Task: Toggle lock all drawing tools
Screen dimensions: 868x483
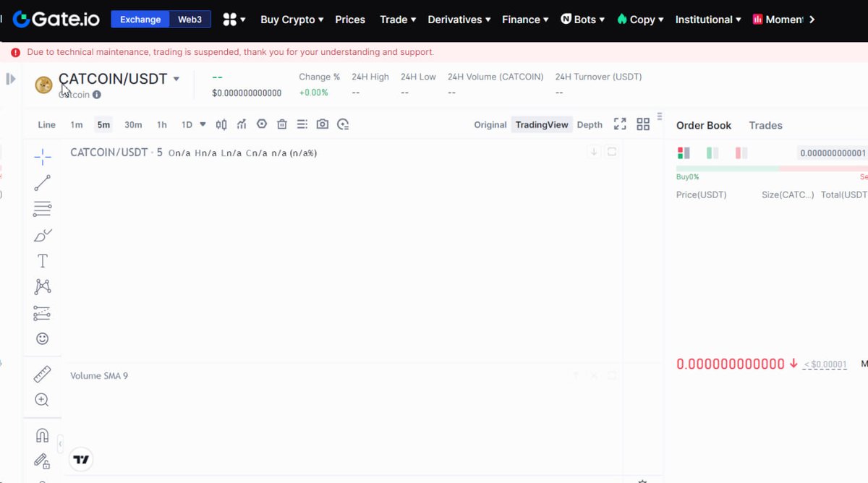Action: click(43, 461)
